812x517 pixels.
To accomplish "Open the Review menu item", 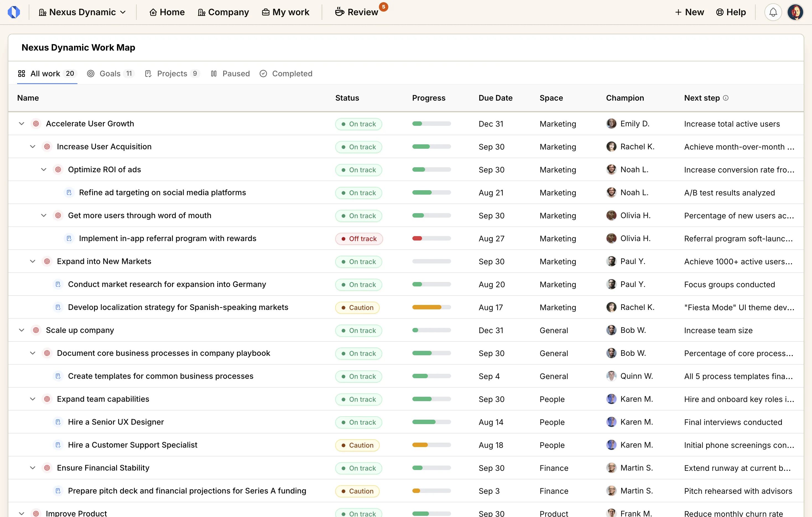I will (356, 12).
